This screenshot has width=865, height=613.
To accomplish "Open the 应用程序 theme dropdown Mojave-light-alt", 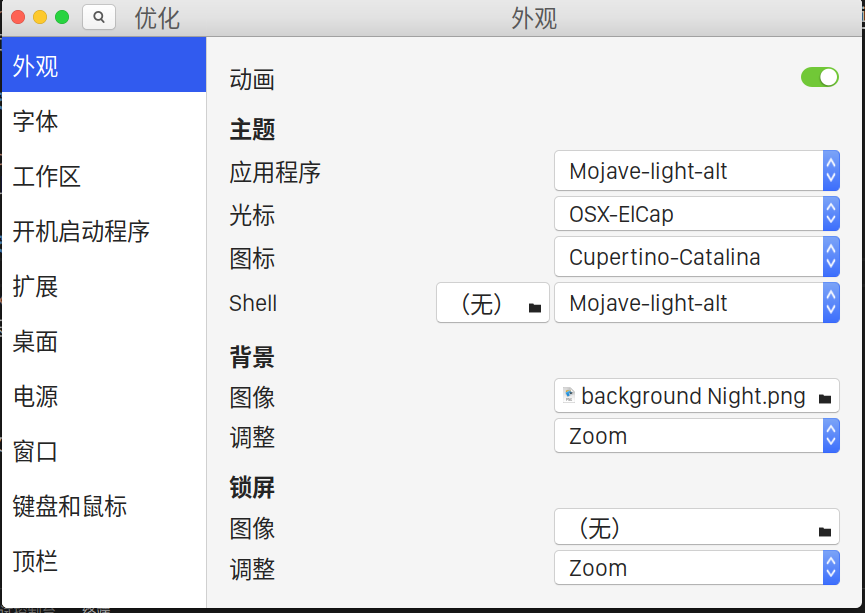I will 697,171.
